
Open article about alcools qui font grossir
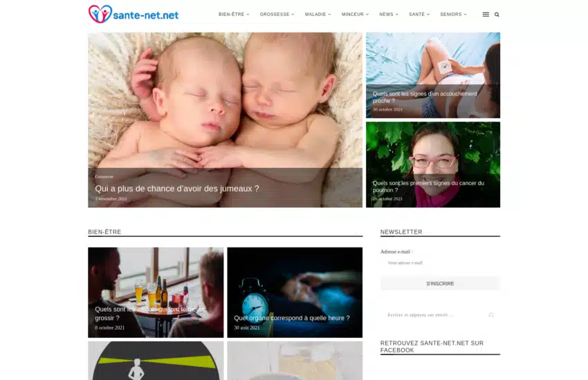(149, 314)
